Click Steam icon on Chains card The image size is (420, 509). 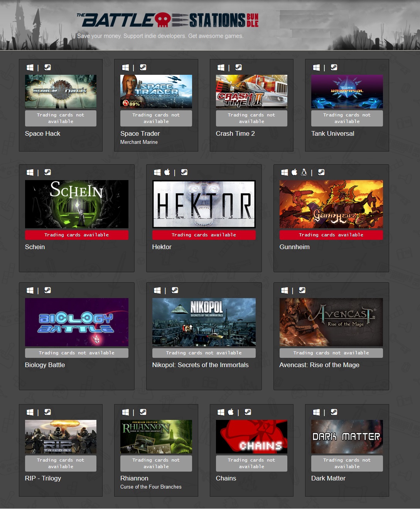[x=248, y=412]
